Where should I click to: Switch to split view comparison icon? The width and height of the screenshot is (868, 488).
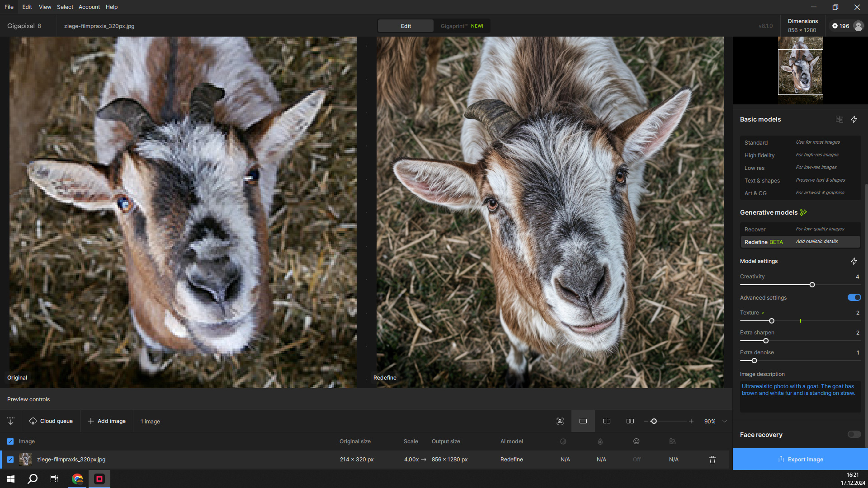click(x=606, y=421)
